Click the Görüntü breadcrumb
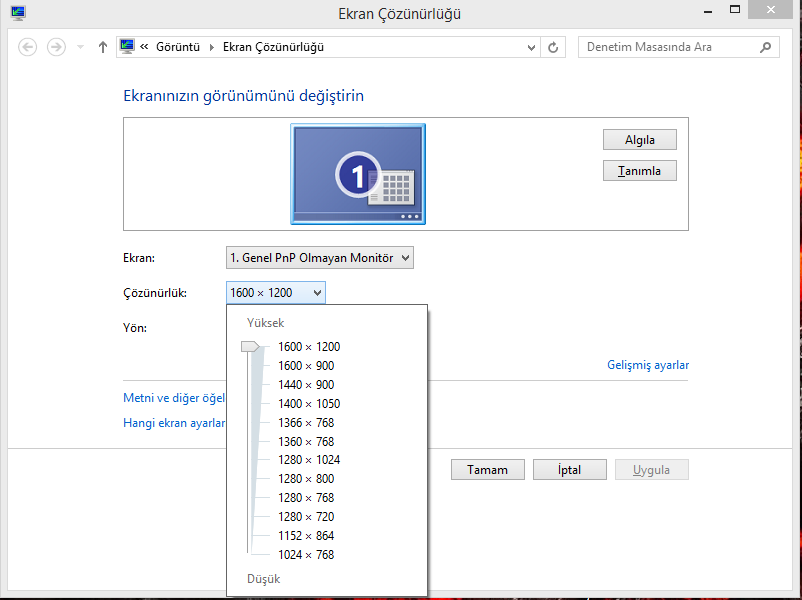The width and height of the screenshot is (802, 600). point(178,47)
